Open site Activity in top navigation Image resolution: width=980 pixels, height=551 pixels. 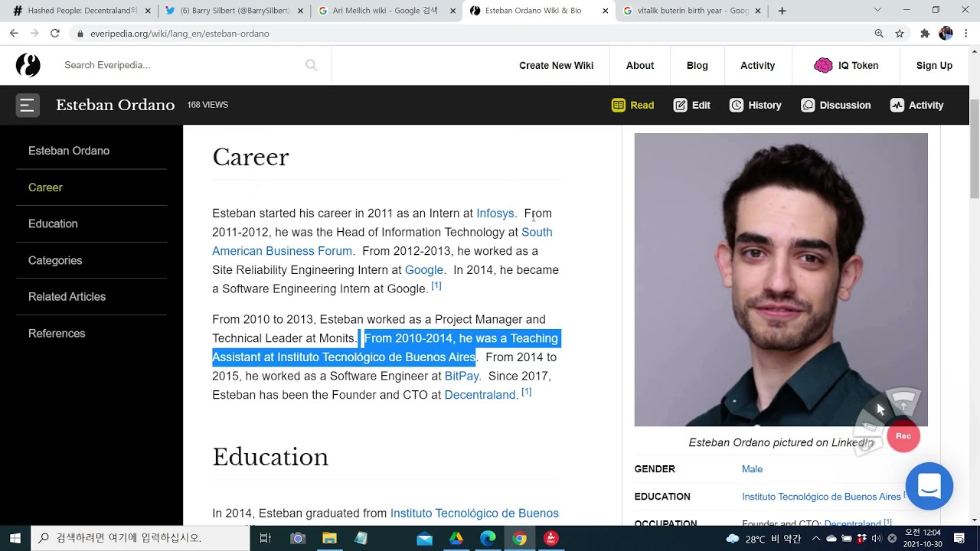click(x=757, y=65)
